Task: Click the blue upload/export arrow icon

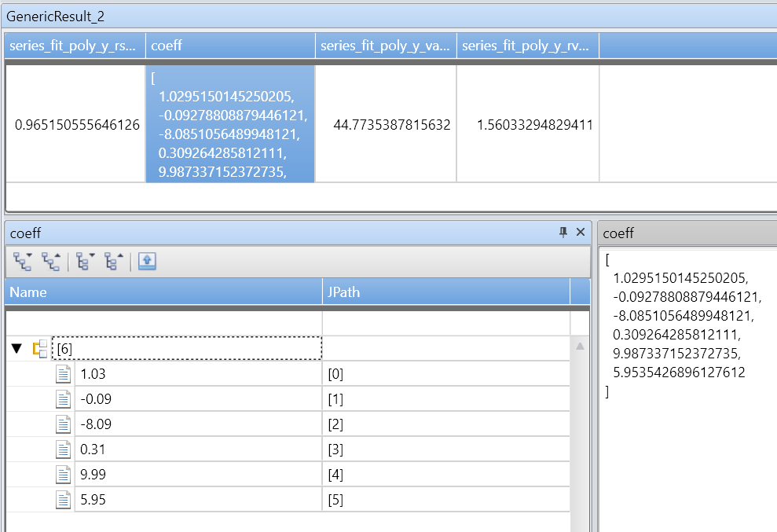Action: pyautogui.click(x=147, y=262)
